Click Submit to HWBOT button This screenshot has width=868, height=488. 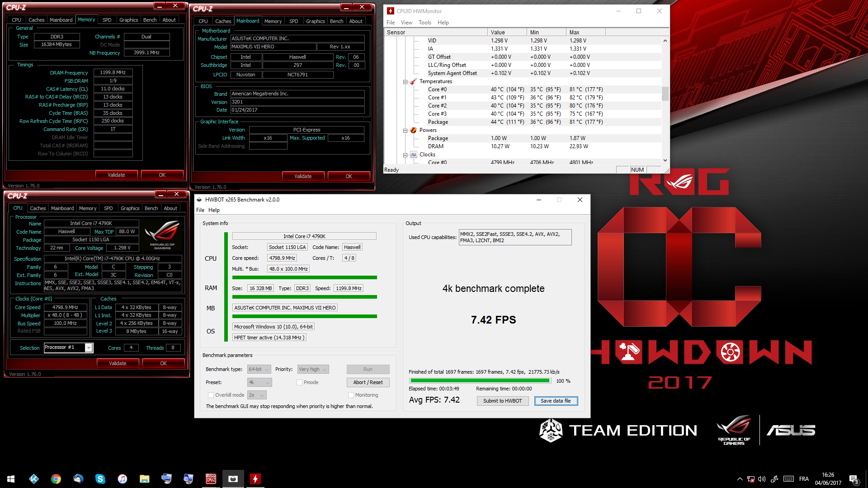pyautogui.click(x=502, y=401)
